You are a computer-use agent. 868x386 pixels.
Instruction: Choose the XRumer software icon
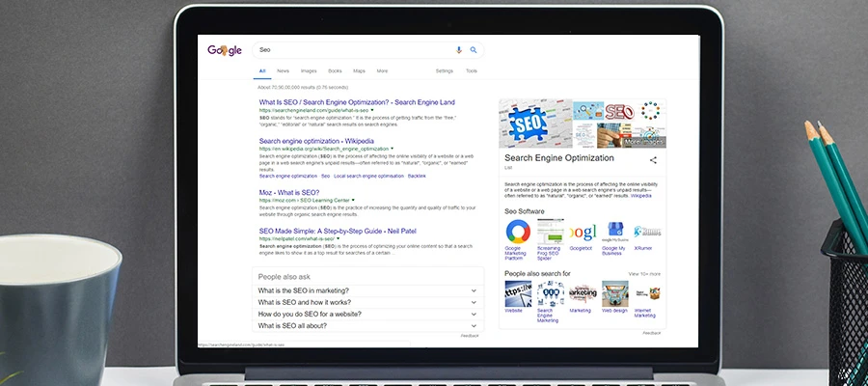tap(647, 232)
